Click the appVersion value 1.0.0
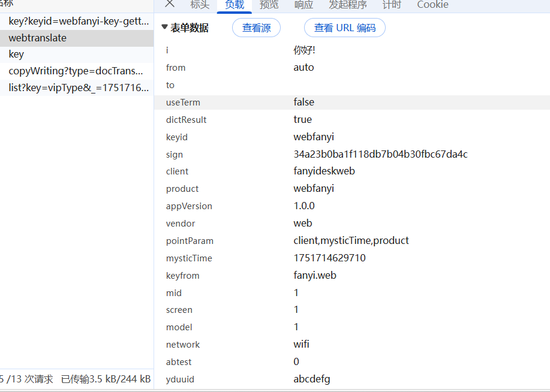The height and width of the screenshot is (392, 550). pyautogui.click(x=304, y=206)
